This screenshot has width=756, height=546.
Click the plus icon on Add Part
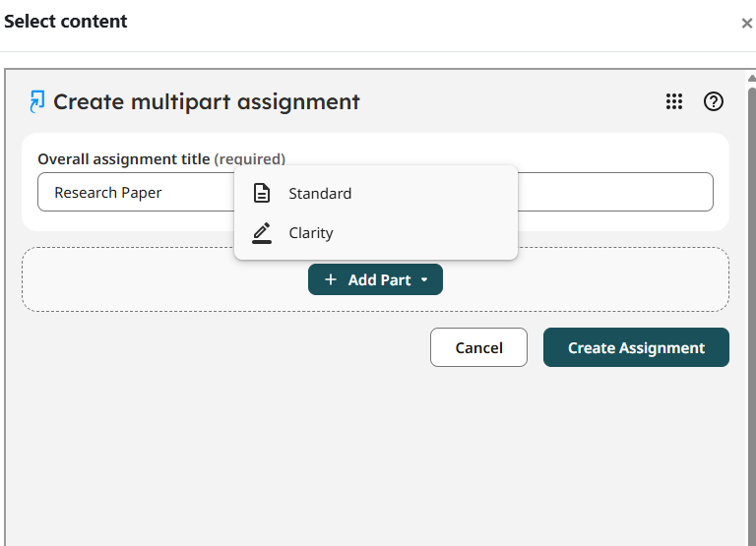[331, 279]
